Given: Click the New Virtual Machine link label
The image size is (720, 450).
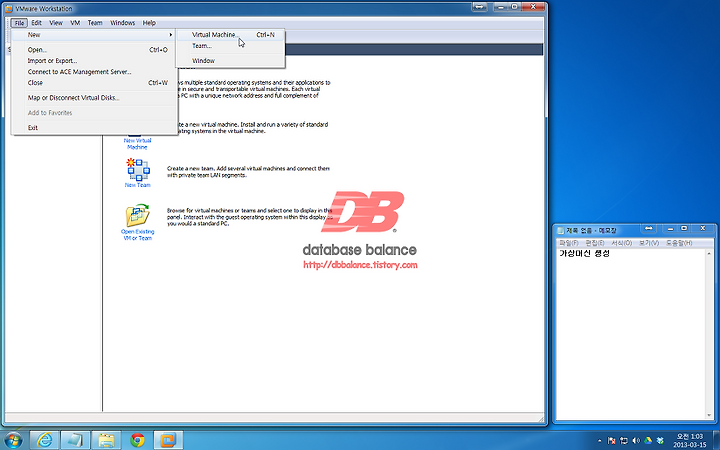Looking at the screenshot, I should coord(137,144).
